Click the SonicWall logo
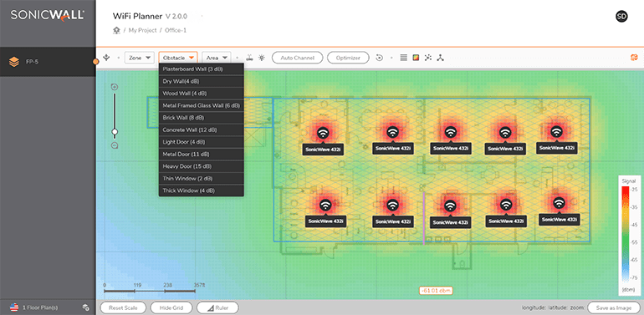Screen dimensions: 644x315 [47, 16]
